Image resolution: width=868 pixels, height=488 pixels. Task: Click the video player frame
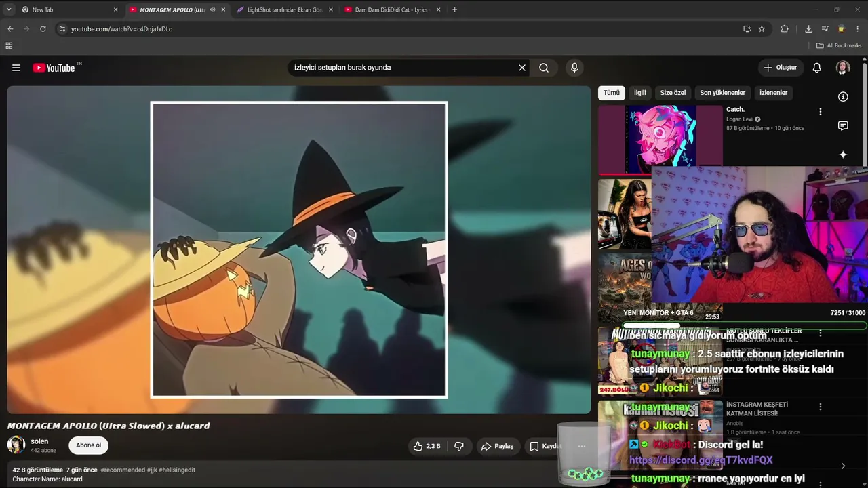[299, 249]
